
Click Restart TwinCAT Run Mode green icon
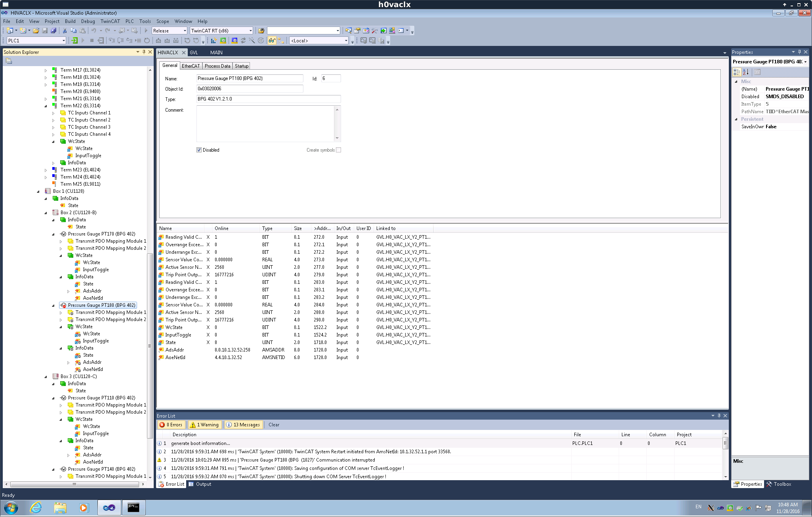pyautogui.click(x=223, y=40)
